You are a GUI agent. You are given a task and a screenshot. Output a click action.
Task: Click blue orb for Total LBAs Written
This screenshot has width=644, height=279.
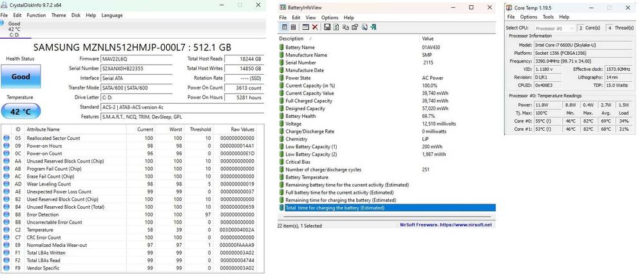pos(6,253)
